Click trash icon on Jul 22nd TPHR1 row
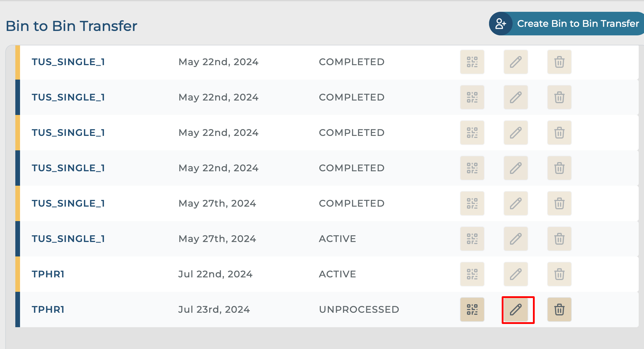This screenshot has width=644, height=349. (559, 274)
